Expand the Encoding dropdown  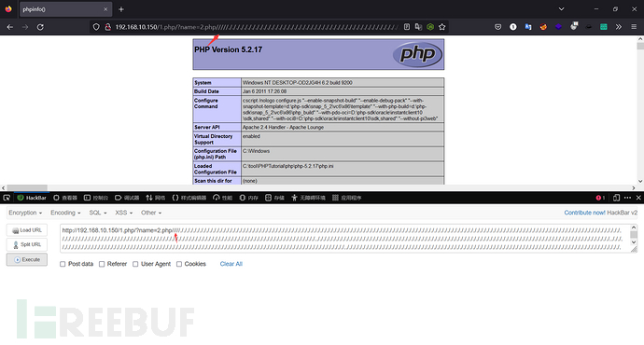coord(65,213)
